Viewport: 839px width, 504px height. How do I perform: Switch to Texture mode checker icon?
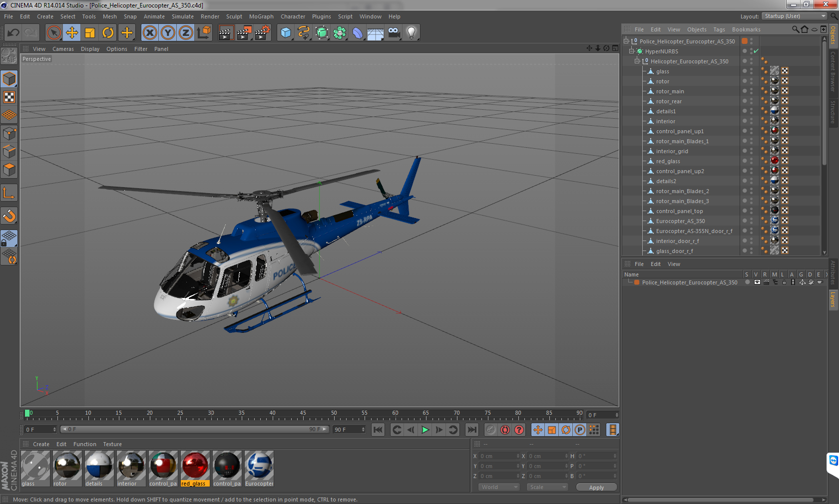pos(9,97)
